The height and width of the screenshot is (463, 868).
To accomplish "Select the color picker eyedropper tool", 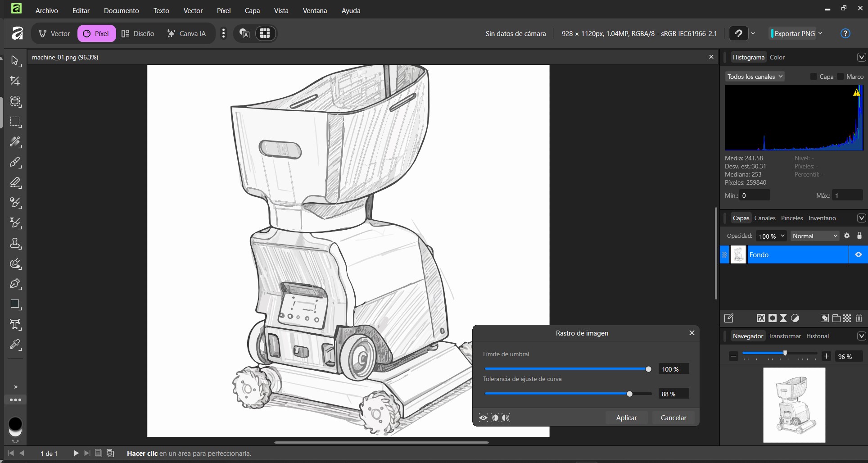I will tap(15, 345).
